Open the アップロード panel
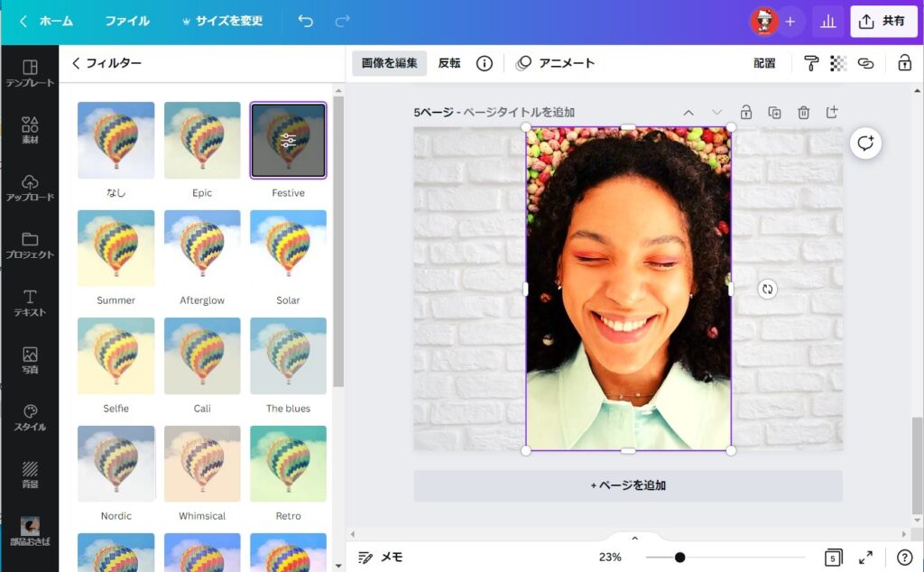This screenshot has height=572, width=924. click(30, 188)
